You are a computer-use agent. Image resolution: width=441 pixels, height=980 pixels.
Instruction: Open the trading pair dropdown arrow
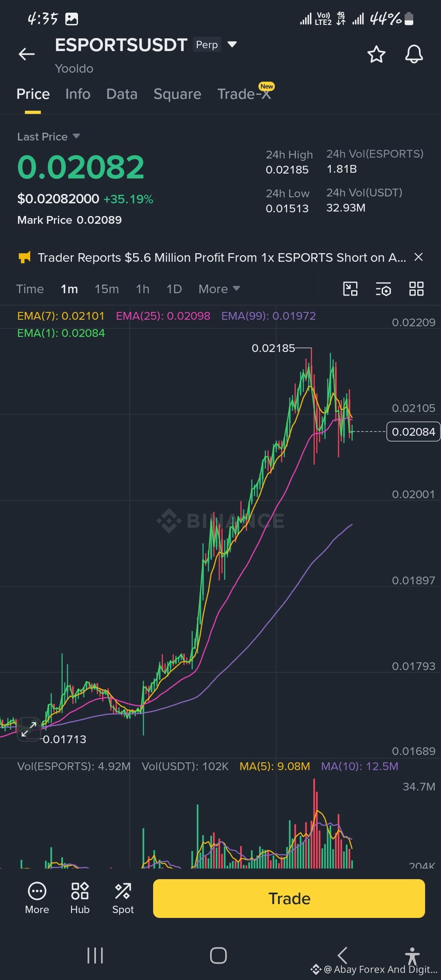point(232,44)
